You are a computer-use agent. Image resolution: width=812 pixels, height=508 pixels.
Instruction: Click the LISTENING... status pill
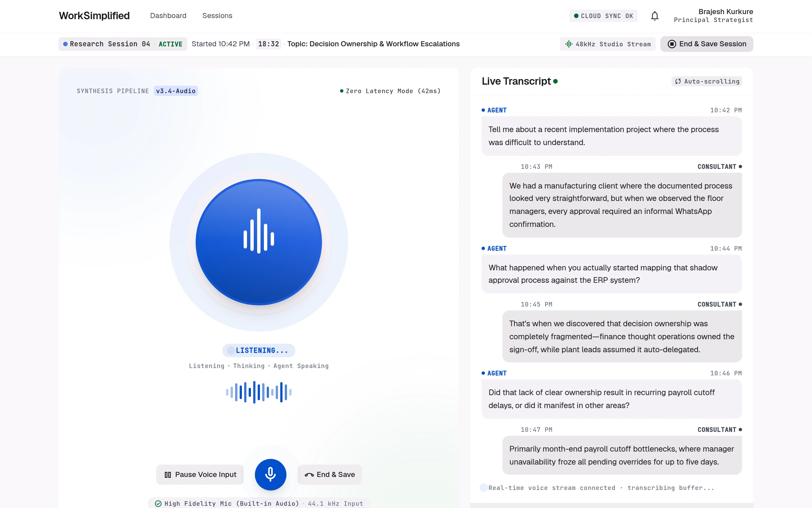tap(259, 351)
